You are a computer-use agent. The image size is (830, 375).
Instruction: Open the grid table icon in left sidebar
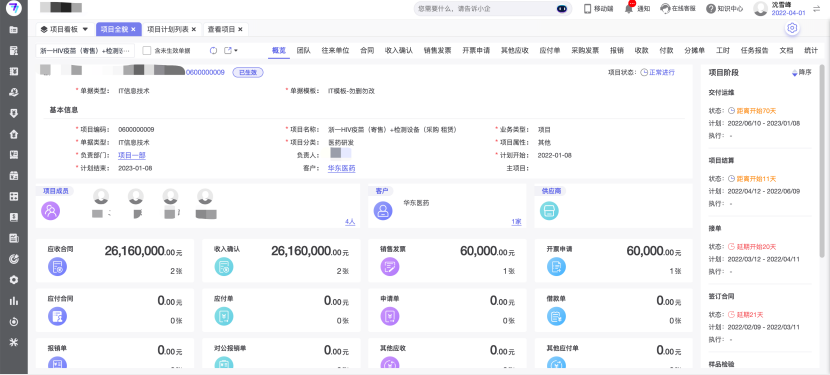[14, 197]
